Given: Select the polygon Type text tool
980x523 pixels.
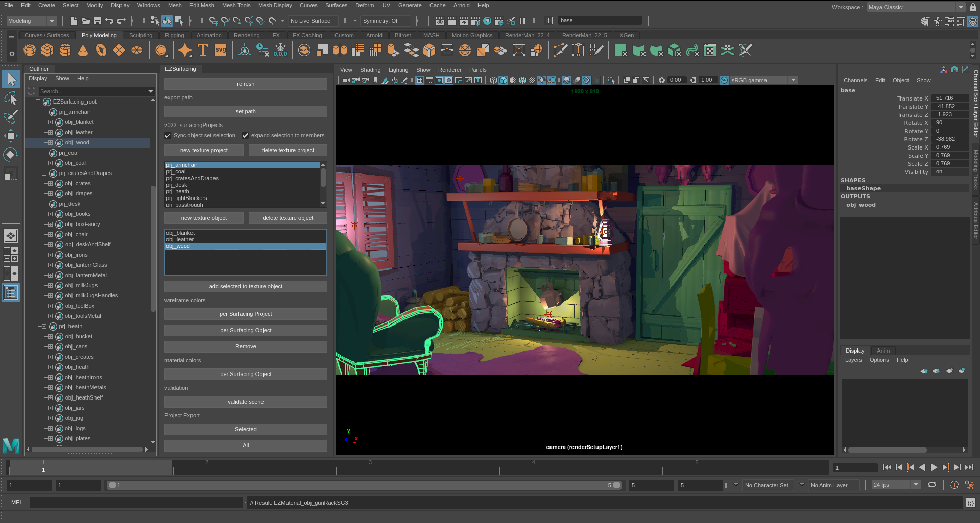Looking at the screenshot, I should [203, 50].
